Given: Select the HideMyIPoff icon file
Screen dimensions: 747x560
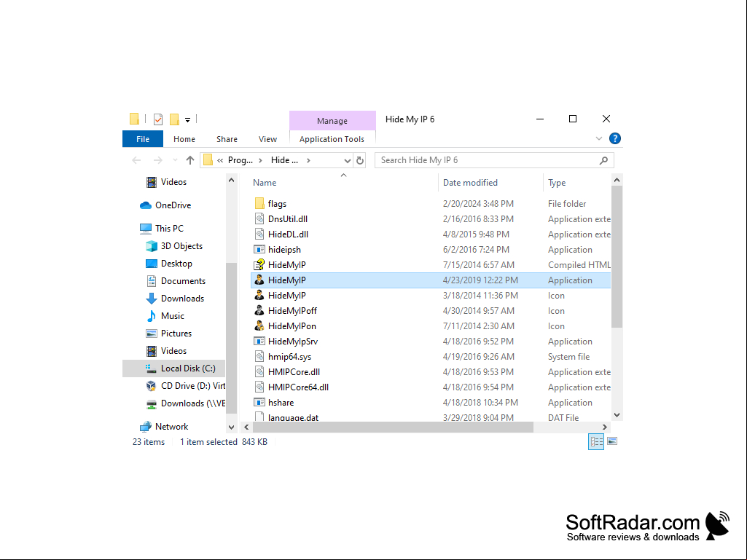Looking at the screenshot, I should pos(430,310).
